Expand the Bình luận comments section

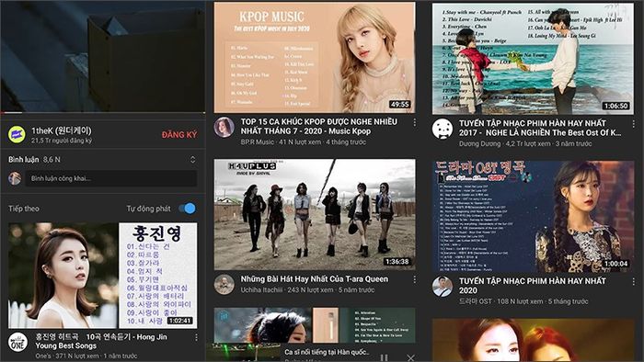[x=192, y=160]
